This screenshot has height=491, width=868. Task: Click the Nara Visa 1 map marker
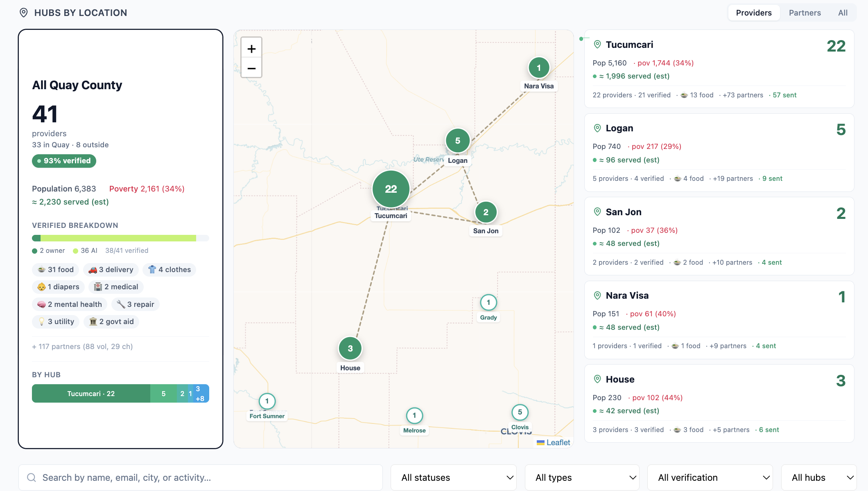tap(539, 68)
